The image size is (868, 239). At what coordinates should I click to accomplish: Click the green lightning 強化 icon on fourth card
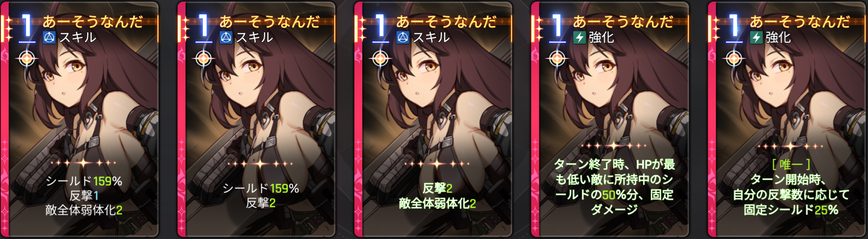pos(580,37)
